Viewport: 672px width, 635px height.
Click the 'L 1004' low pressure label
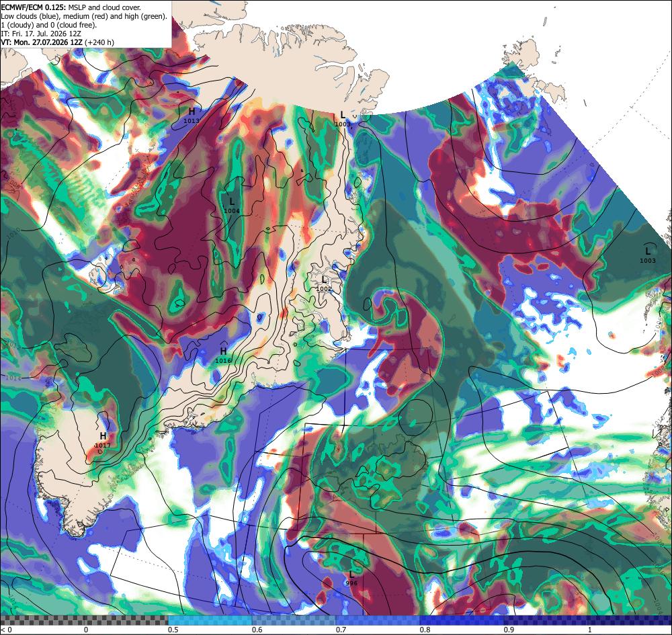tap(232, 206)
